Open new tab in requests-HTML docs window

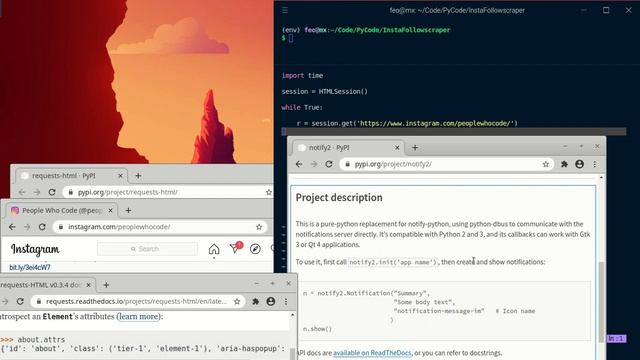[107, 285]
